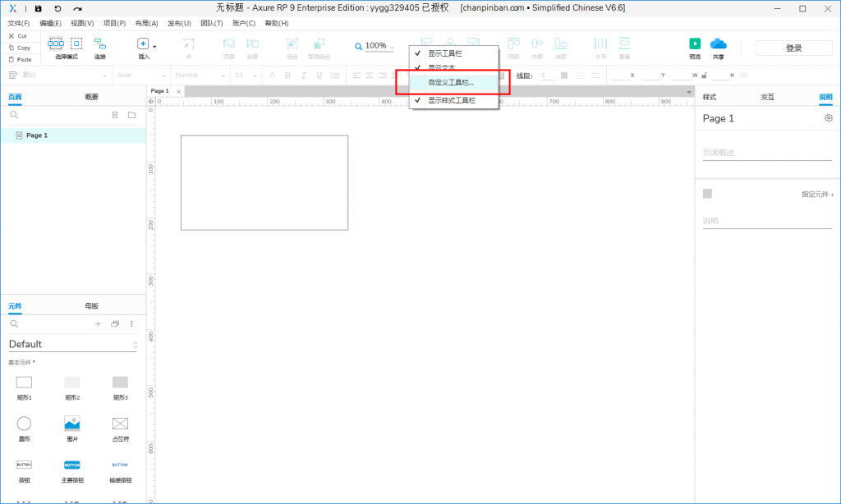
Task: Choose 自定义工具栏... from the context menu
Action: pos(451,83)
